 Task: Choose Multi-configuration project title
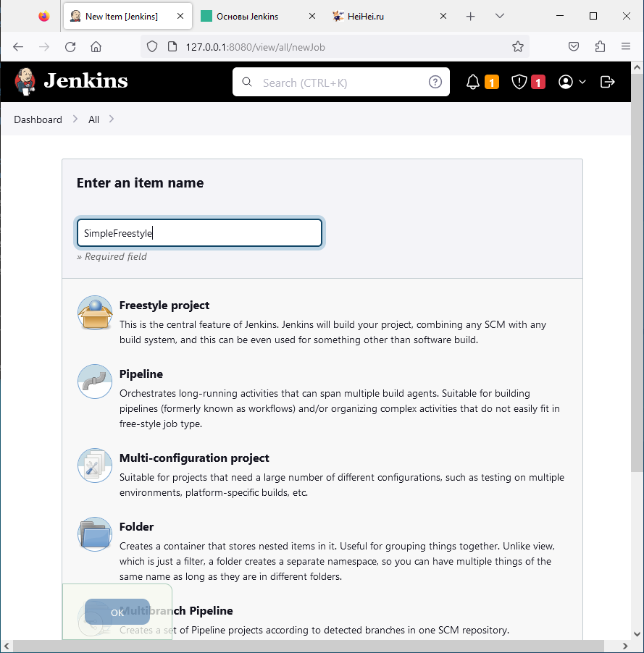pos(194,458)
